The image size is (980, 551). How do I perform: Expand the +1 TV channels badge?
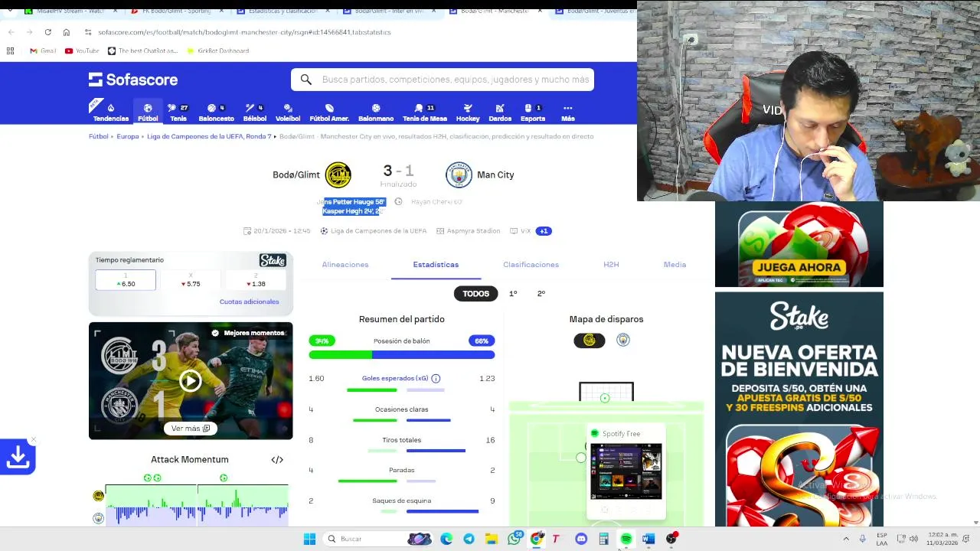(544, 231)
